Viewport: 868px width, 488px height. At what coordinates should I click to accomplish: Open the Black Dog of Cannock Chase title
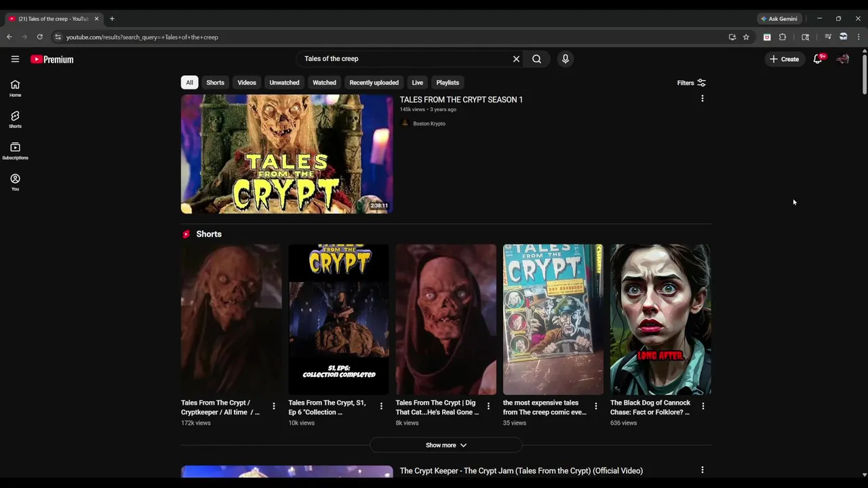click(650, 407)
